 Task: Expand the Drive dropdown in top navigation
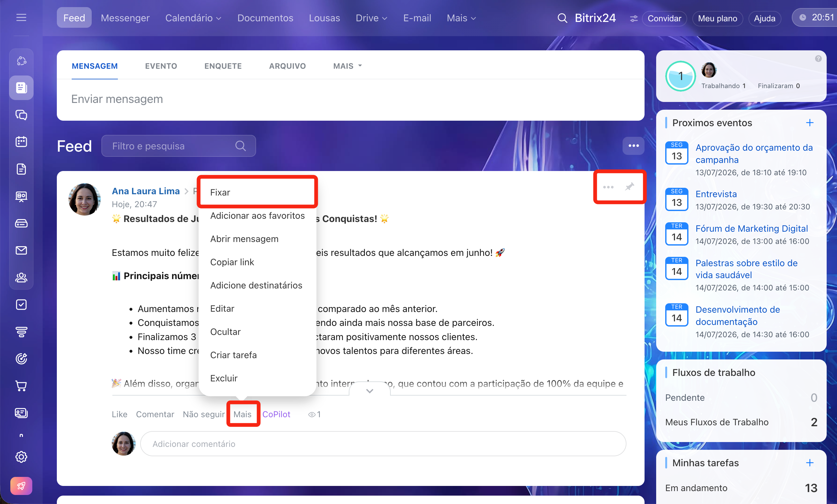click(x=371, y=18)
